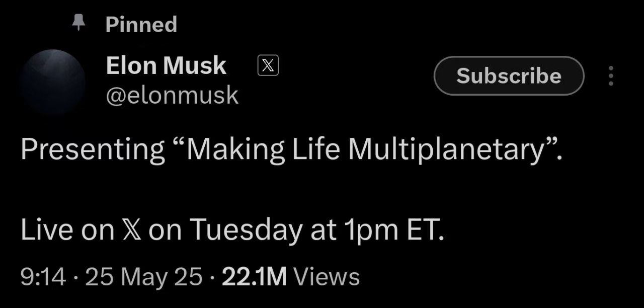This screenshot has height=308, width=644.
Task: Subscribe to Elon Musk's account
Action: point(509,76)
